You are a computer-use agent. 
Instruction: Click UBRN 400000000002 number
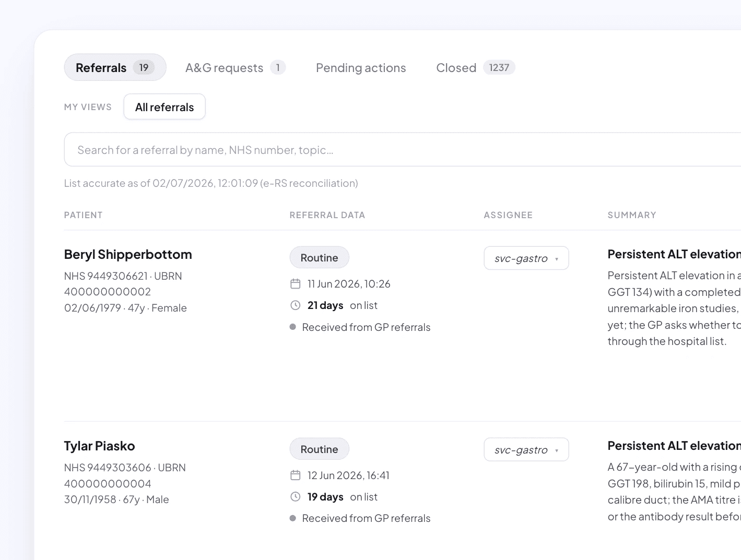click(108, 292)
